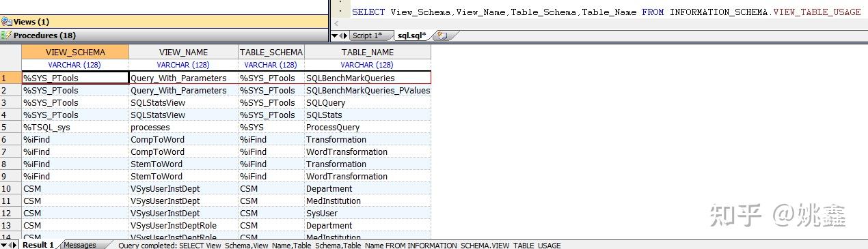Select MedInstitution cell in row 11
868x249 pixels.
[x=368, y=201]
